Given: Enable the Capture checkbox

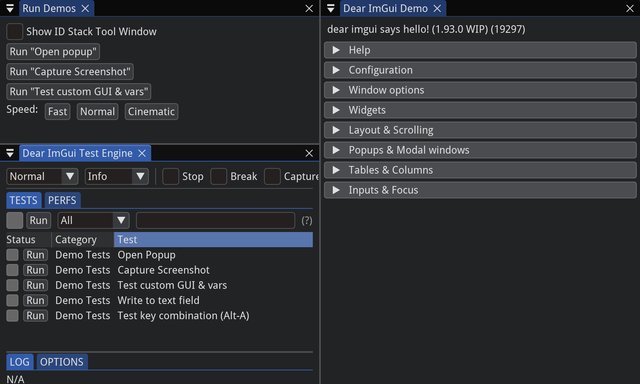Looking at the screenshot, I should pyautogui.click(x=272, y=177).
